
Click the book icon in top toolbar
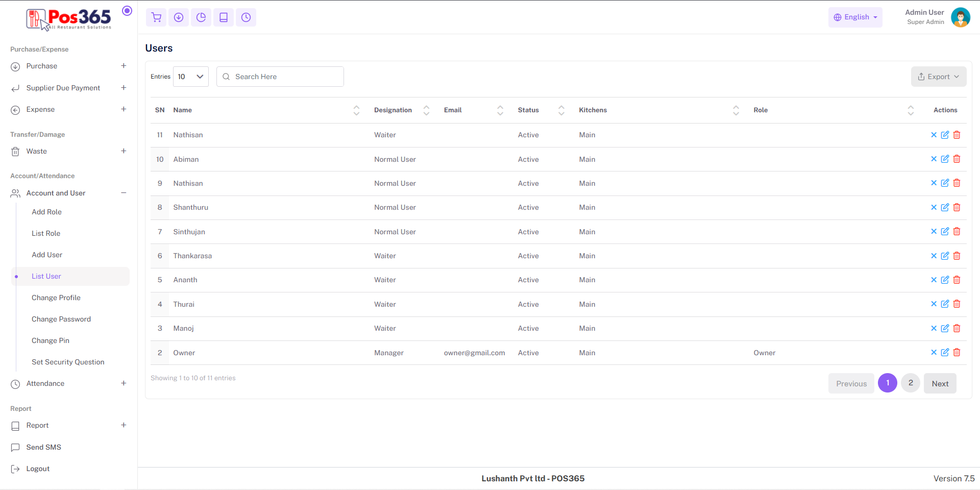coord(224,17)
